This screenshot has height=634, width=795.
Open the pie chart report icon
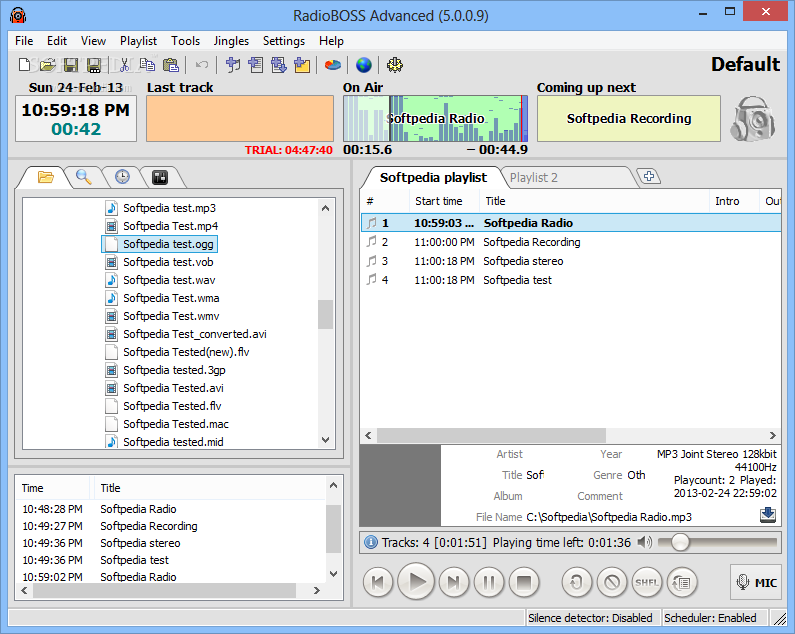[333, 65]
